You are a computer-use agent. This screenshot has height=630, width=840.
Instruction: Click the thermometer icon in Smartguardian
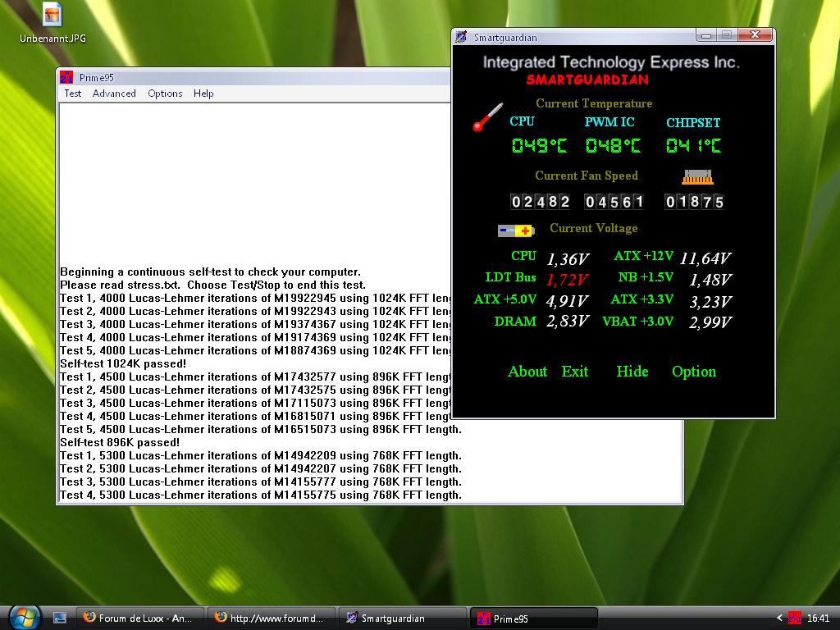pyautogui.click(x=487, y=117)
